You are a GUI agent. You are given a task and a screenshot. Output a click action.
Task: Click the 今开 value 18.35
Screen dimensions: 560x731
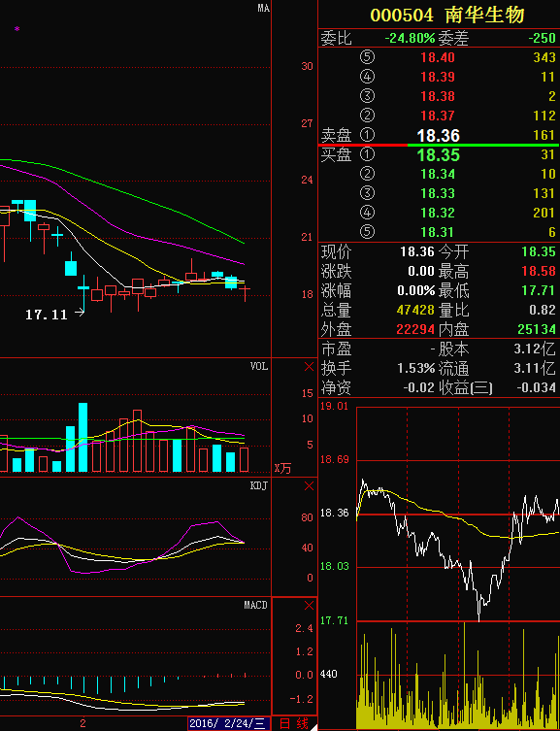[x=539, y=252]
